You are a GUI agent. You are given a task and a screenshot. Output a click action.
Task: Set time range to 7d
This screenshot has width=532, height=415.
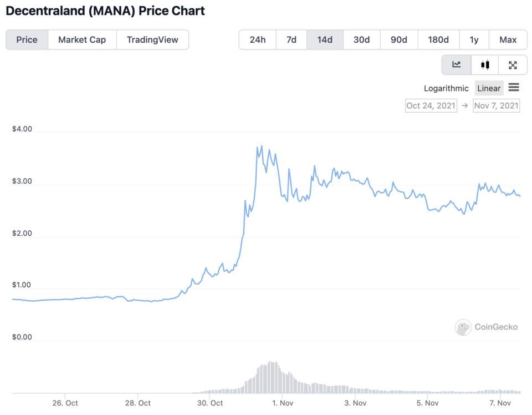(x=291, y=40)
